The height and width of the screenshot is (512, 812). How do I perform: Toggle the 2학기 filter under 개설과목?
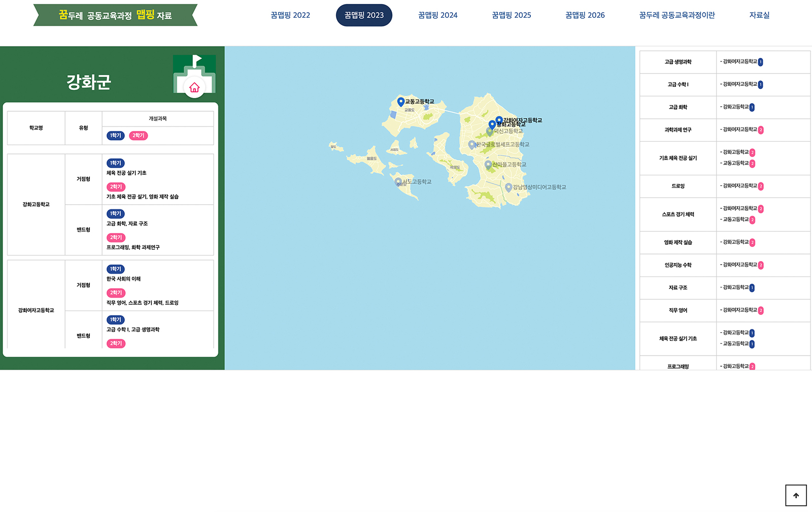139,136
